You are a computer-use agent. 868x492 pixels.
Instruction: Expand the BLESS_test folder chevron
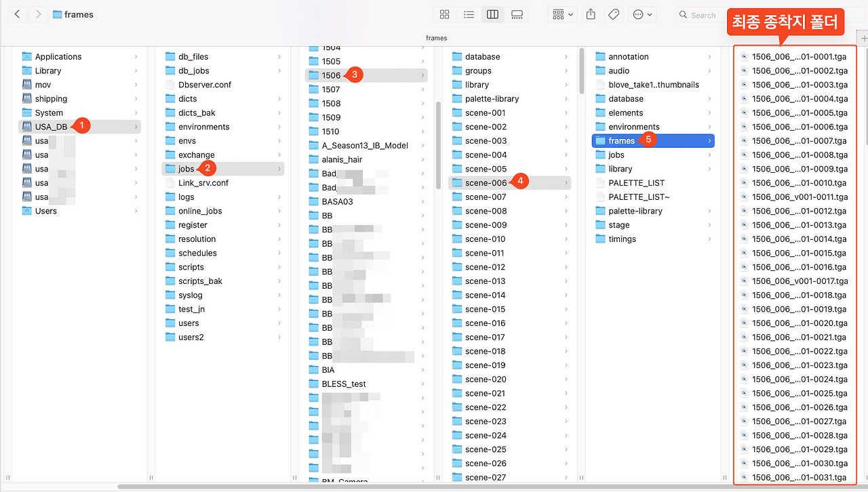pos(423,384)
